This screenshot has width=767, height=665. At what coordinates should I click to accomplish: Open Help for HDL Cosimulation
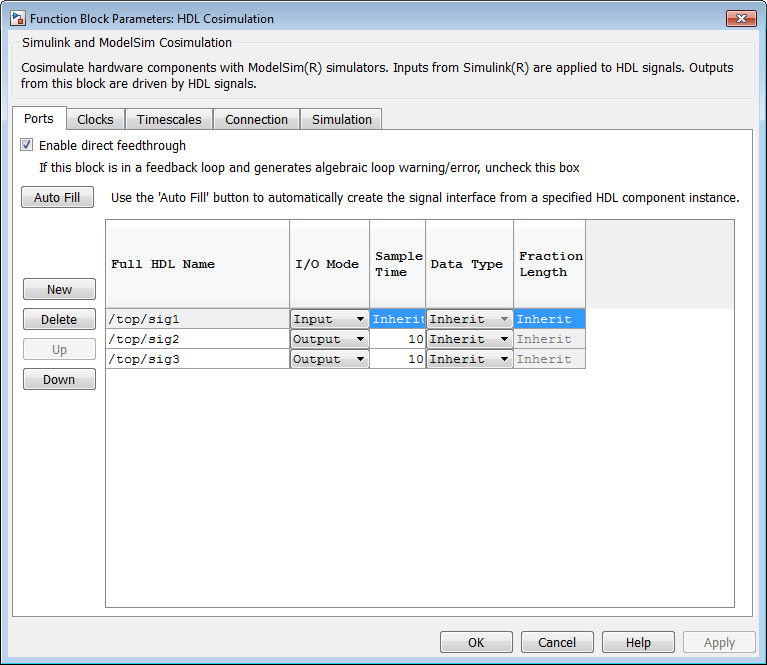coord(638,642)
